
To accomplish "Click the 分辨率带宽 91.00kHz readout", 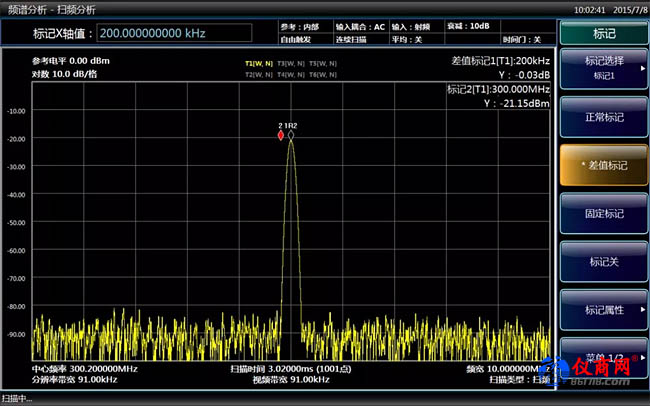I will [75, 379].
